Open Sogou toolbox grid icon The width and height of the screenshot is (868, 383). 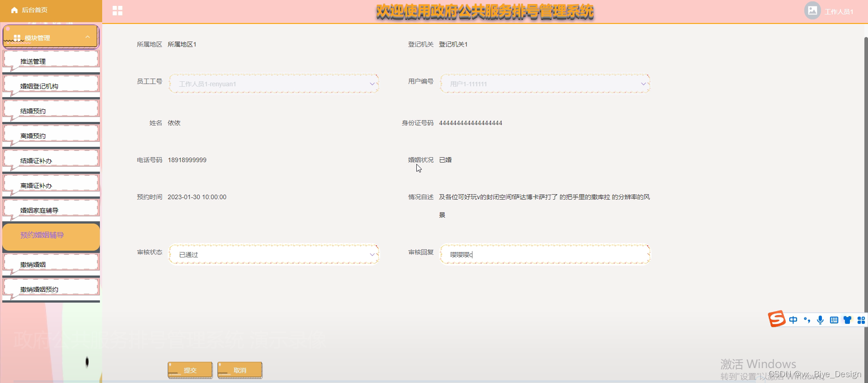click(861, 320)
